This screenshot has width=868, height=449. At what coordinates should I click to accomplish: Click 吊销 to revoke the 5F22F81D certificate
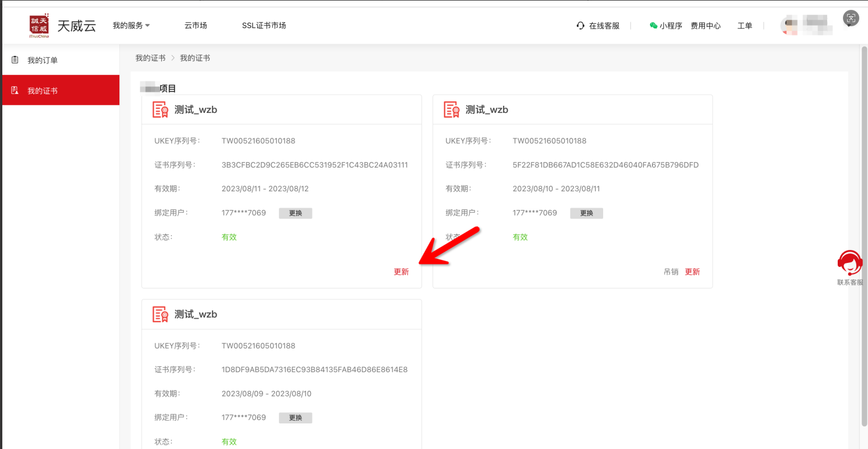click(x=671, y=272)
